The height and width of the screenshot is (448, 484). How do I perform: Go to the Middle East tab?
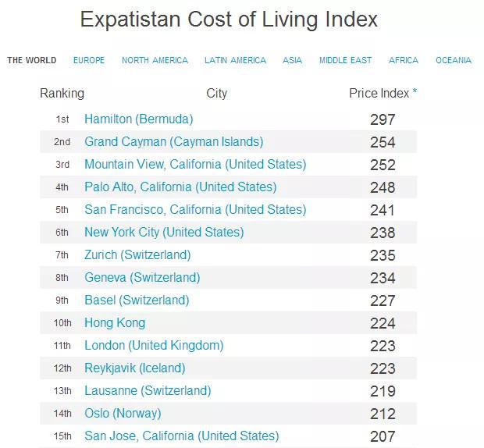click(345, 60)
